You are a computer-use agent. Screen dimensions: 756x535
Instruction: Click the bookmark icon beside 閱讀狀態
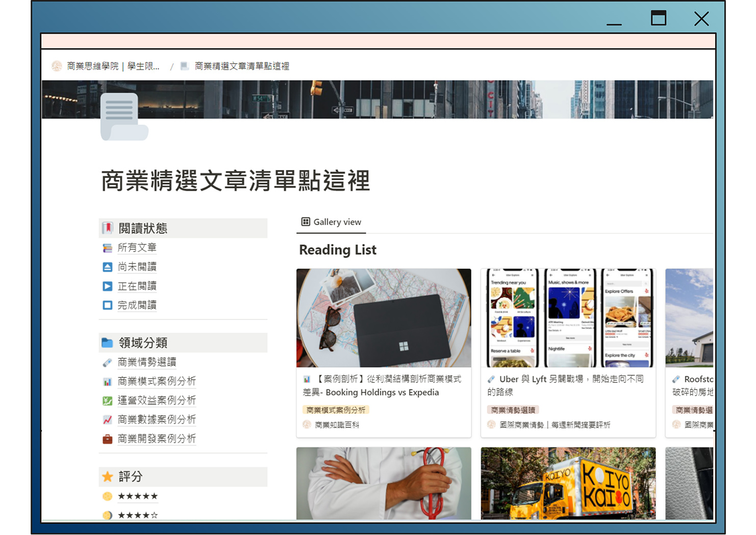tap(107, 228)
